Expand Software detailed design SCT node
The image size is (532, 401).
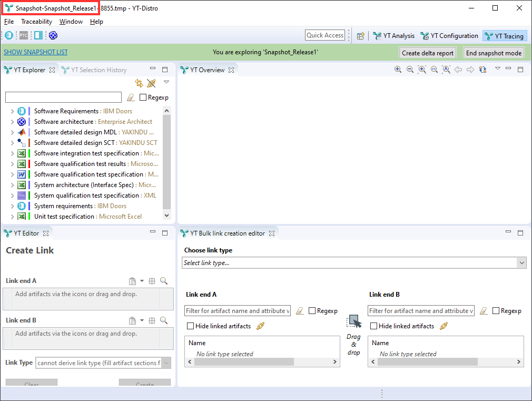[12, 143]
